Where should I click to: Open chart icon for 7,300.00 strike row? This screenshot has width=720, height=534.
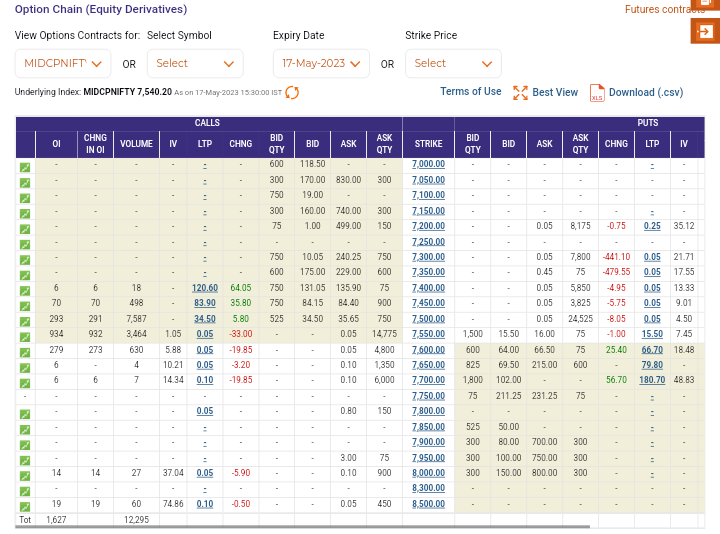coord(25,260)
